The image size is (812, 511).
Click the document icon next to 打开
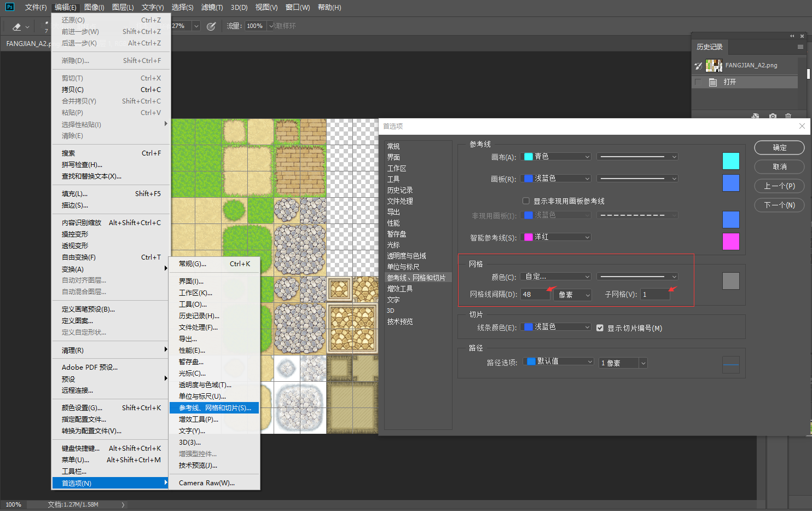point(713,82)
